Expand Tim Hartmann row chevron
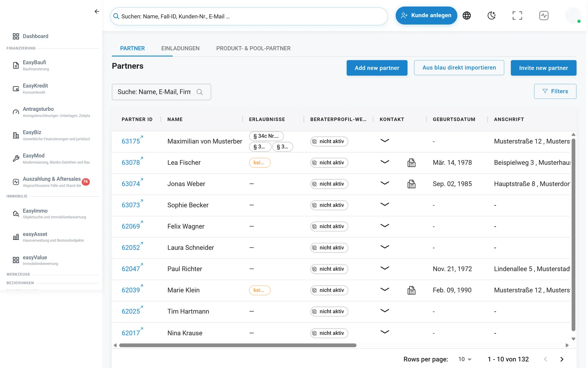Screen dimensions: 588x368 (x=385, y=311)
